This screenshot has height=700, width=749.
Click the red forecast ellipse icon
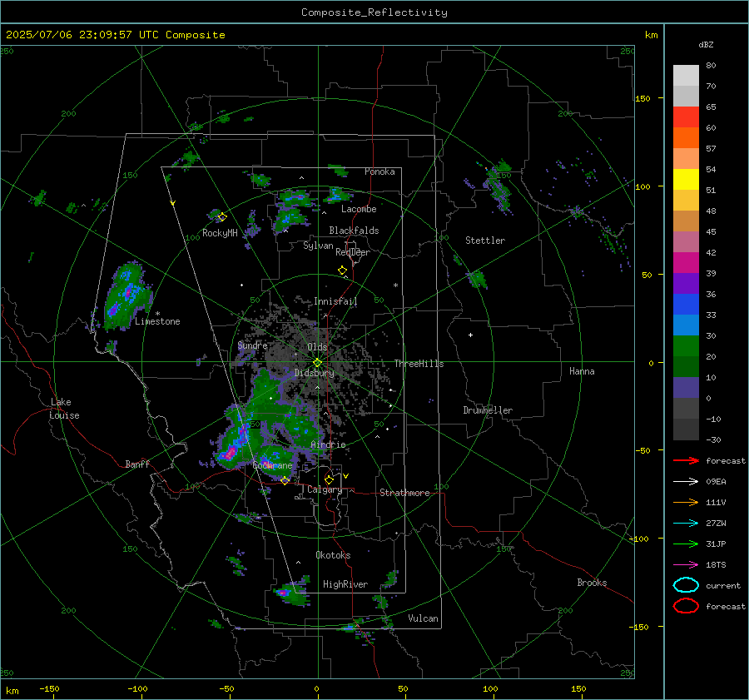point(686,606)
